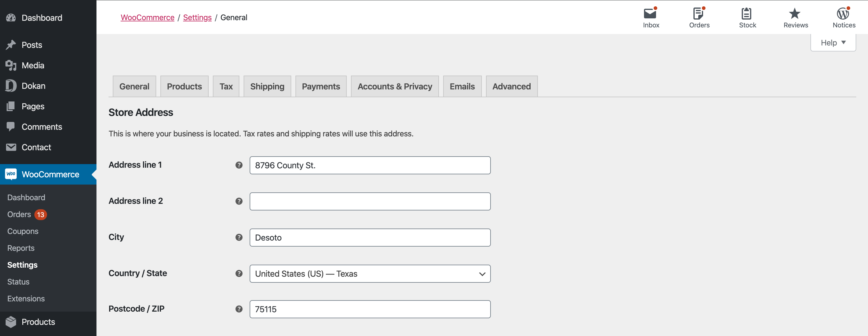The height and width of the screenshot is (336, 868).
Task: Click the Comments menu label
Action: [x=42, y=127]
